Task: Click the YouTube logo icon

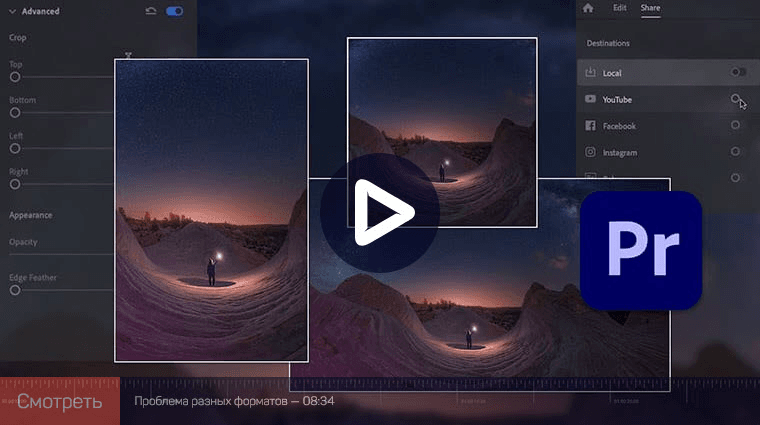Action: (x=590, y=99)
